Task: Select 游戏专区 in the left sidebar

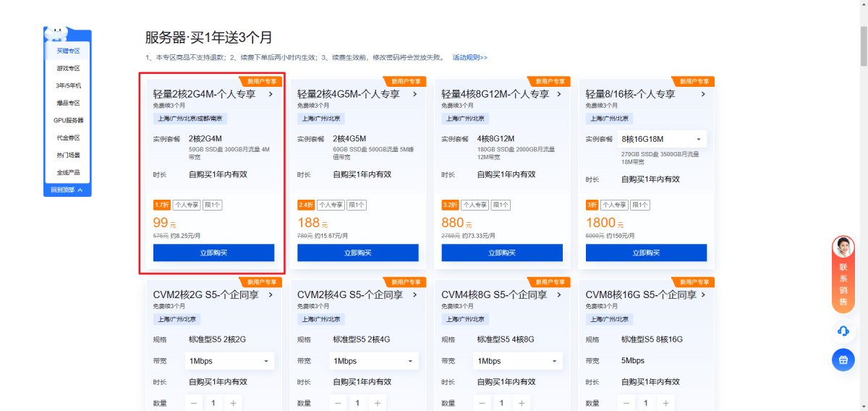Action: (x=68, y=68)
